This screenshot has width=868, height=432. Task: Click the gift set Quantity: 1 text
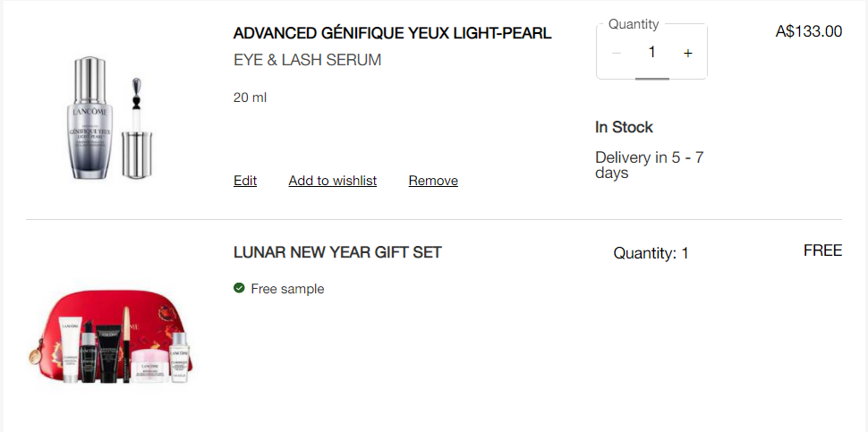(651, 253)
